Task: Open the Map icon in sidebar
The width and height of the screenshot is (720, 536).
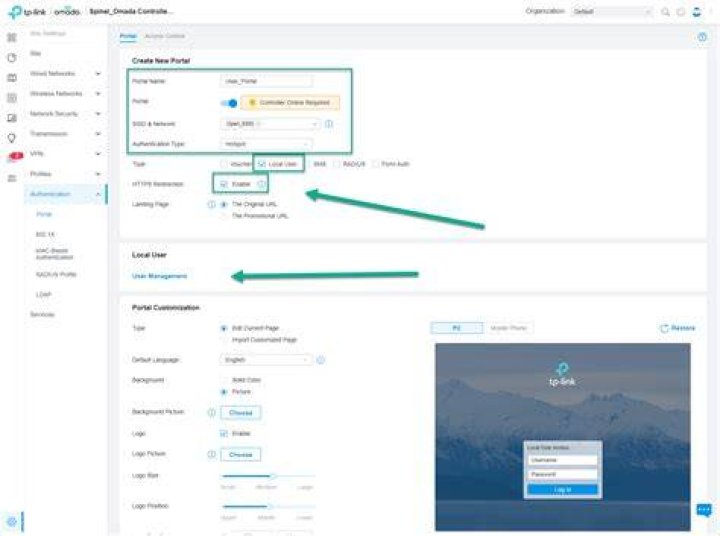Action: (x=12, y=78)
